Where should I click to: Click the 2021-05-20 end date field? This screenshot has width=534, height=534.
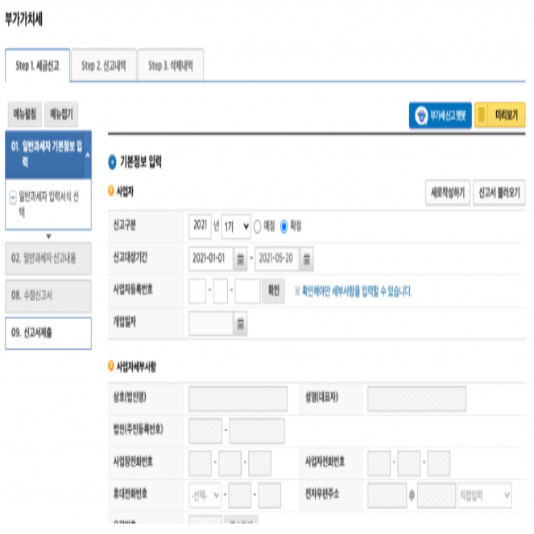coord(277,259)
